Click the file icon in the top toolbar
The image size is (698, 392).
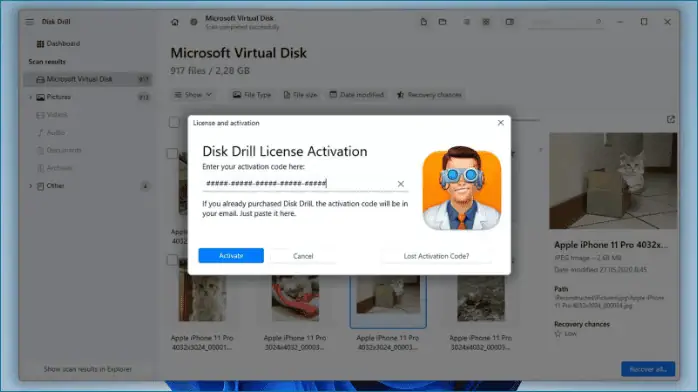tap(423, 22)
